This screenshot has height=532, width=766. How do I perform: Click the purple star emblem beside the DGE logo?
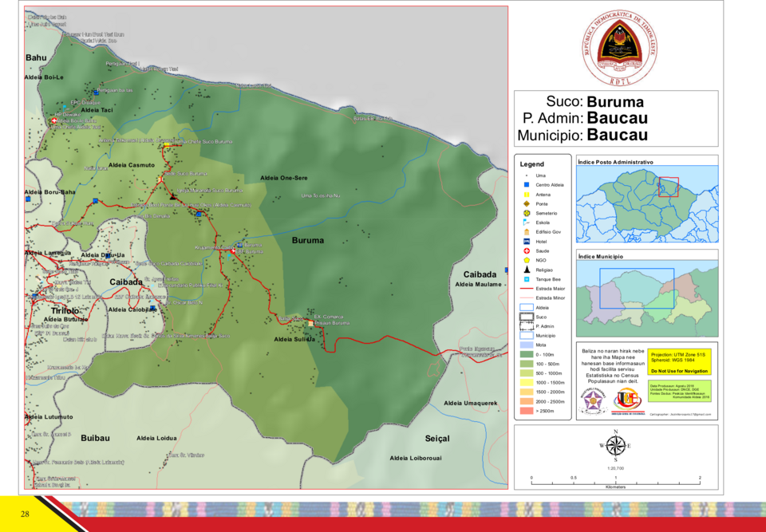coord(593,400)
